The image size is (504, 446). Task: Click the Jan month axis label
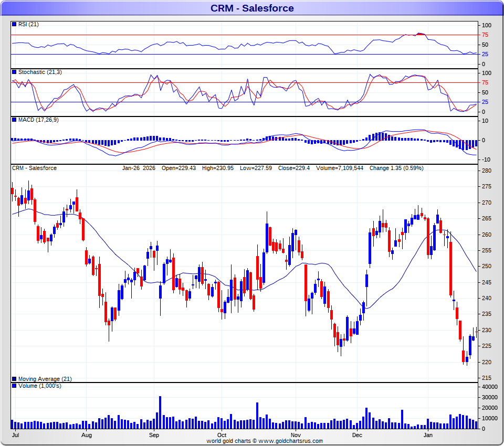(428, 435)
